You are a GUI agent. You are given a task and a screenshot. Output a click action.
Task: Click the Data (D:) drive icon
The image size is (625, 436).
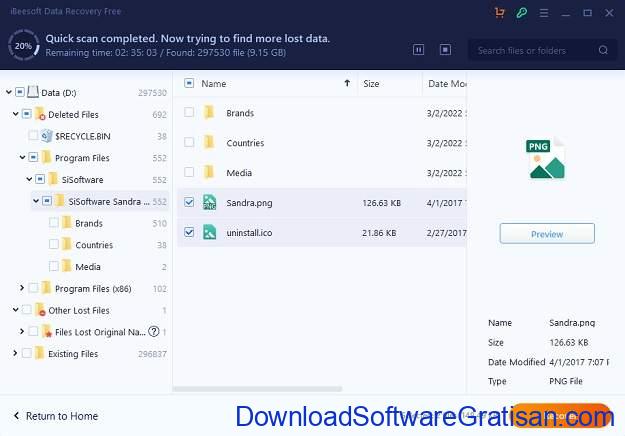(33, 92)
